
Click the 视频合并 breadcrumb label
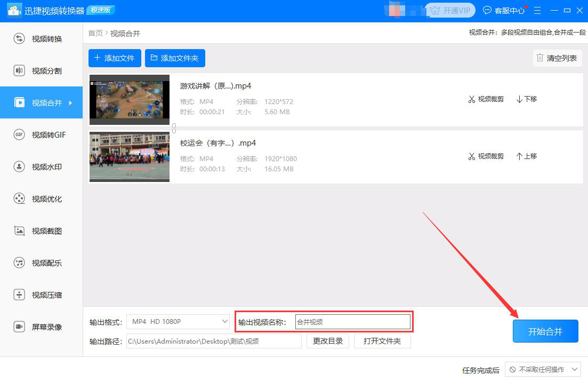[x=125, y=34]
